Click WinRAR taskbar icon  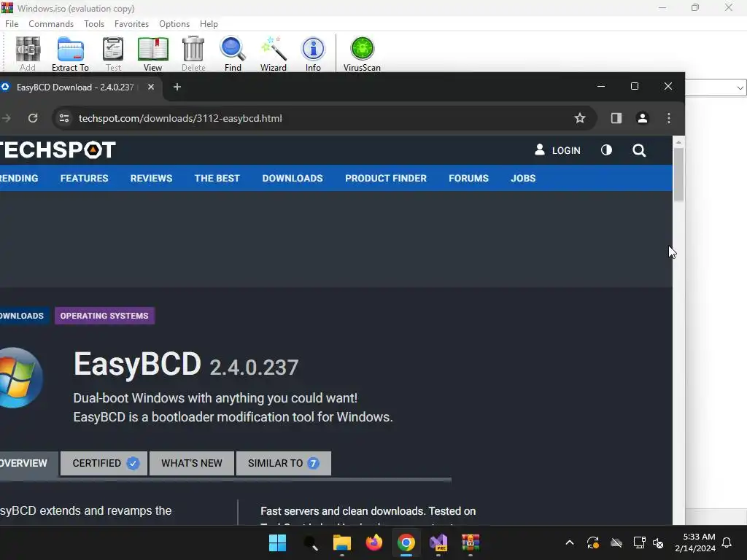(471, 542)
